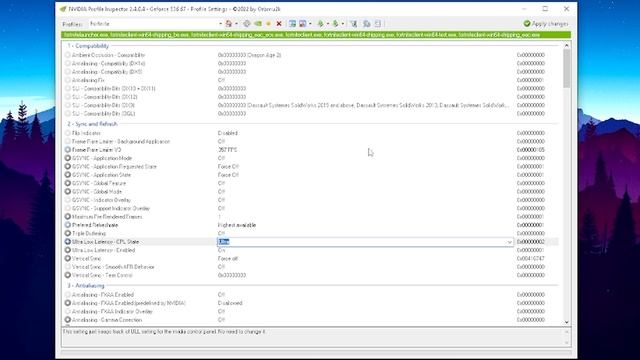Click remove application from profile icon
Image resolution: width=640 pixels, height=360 pixels.
click(302, 24)
